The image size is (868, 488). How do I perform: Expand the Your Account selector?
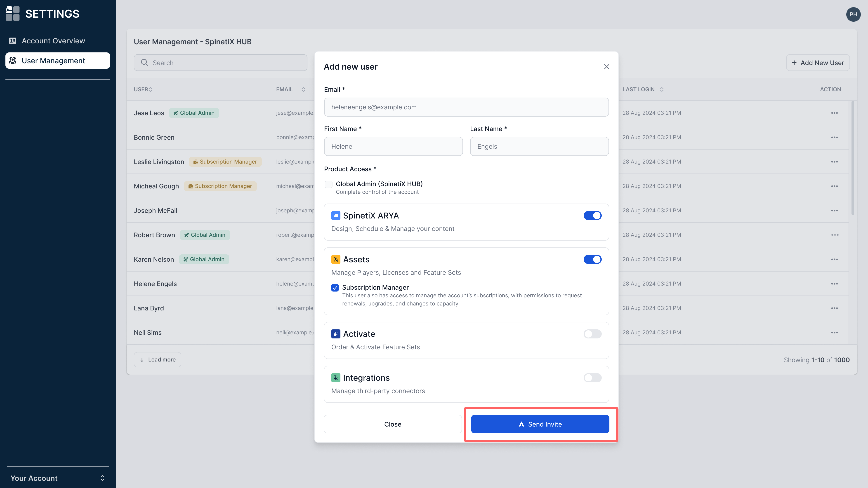coord(58,478)
